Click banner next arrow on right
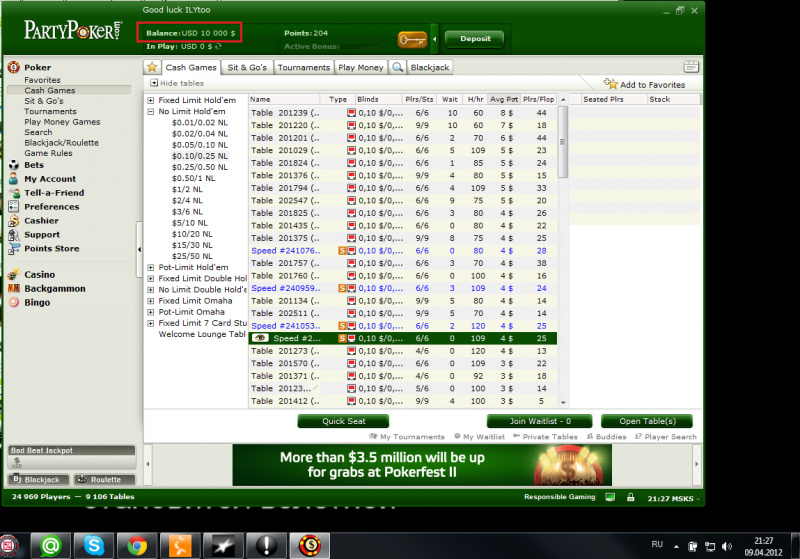The image size is (800, 559). tap(696, 465)
